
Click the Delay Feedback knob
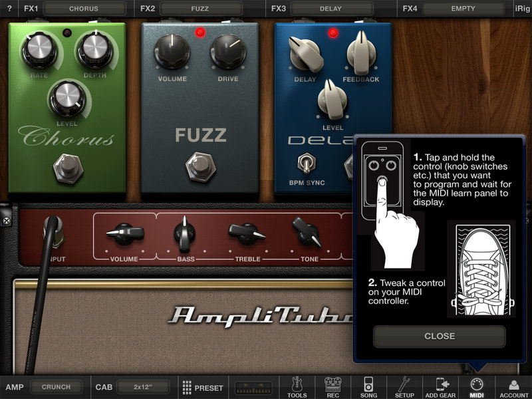tap(361, 53)
